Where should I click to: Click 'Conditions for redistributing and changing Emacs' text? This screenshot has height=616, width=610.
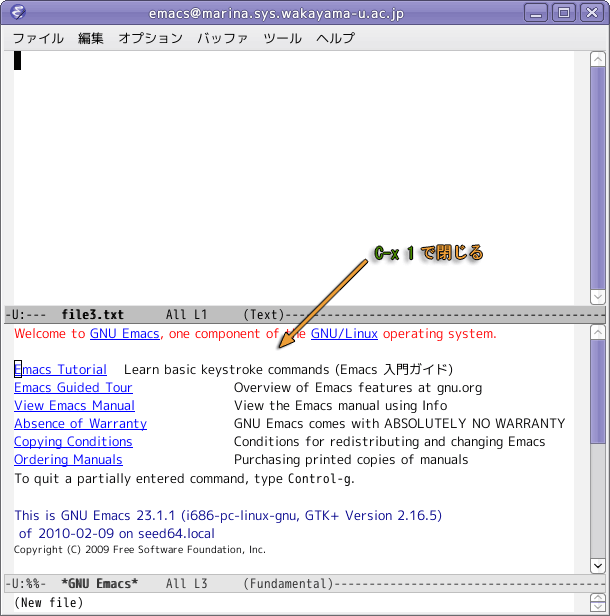[x=389, y=442]
